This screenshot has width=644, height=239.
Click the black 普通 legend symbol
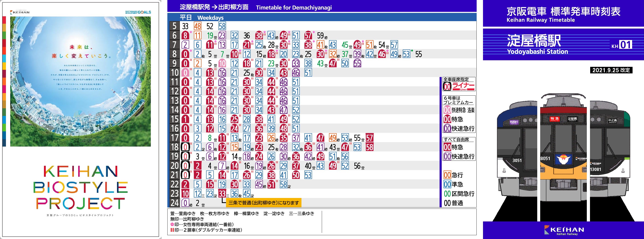point(447,203)
